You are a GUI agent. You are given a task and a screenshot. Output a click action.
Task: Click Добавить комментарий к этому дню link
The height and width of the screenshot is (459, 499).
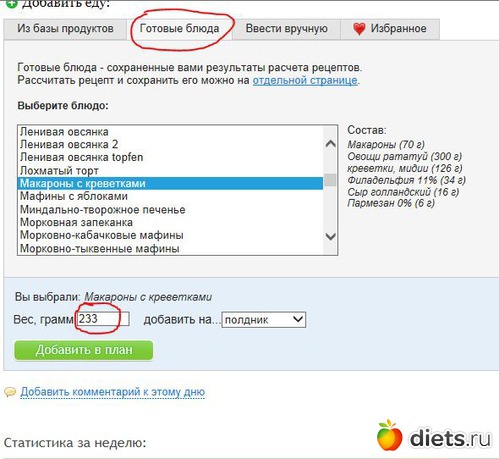click(113, 392)
